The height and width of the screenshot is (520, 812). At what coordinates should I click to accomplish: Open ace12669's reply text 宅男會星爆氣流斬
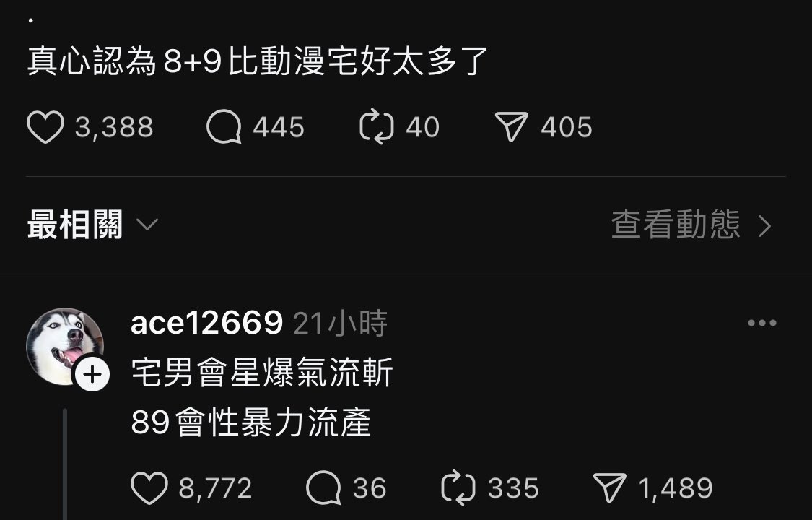[x=261, y=372]
